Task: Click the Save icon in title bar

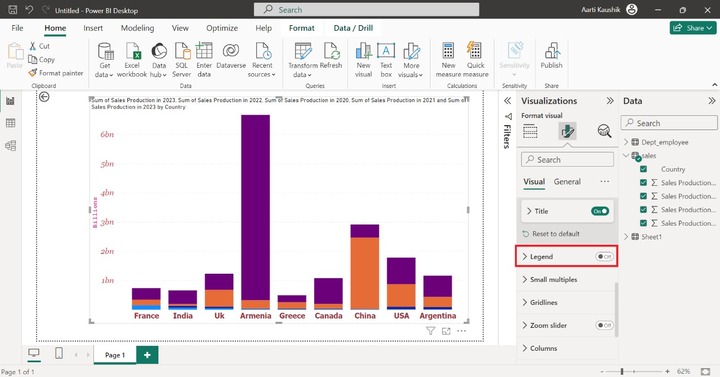Action: 13,10
